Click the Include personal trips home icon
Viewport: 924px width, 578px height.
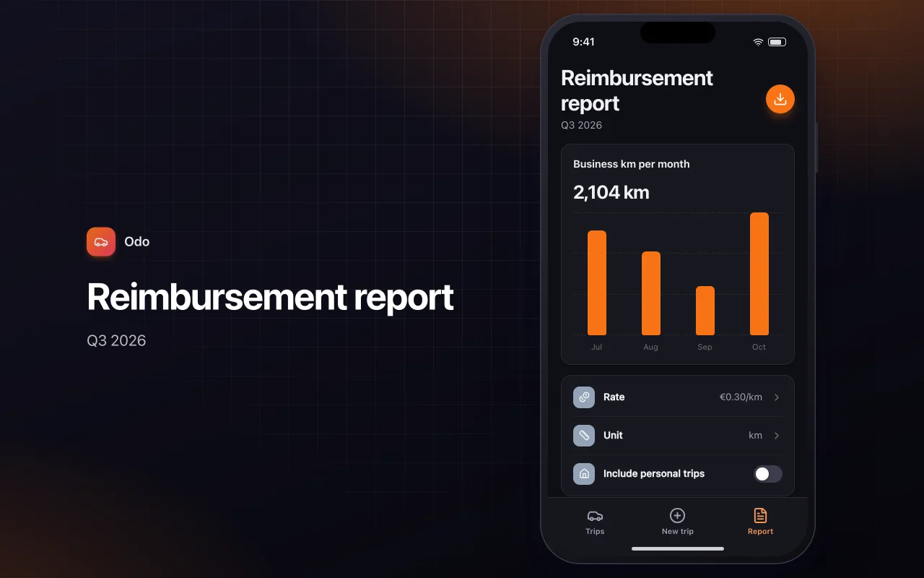coord(584,474)
